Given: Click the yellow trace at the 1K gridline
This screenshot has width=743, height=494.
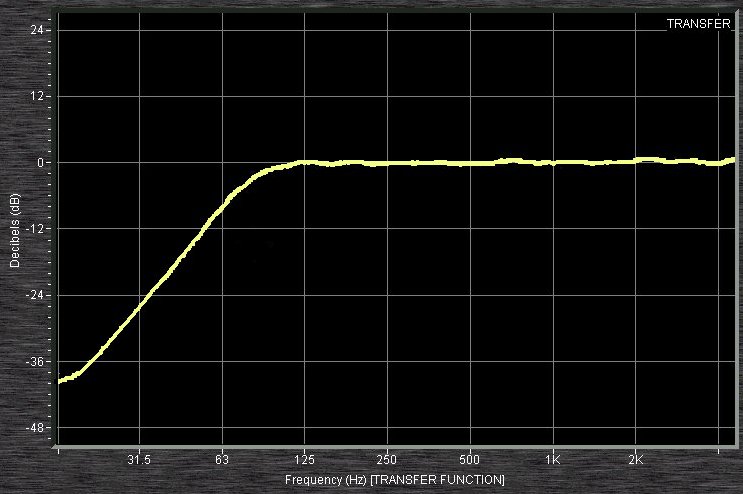Looking at the screenshot, I should [x=553, y=162].
